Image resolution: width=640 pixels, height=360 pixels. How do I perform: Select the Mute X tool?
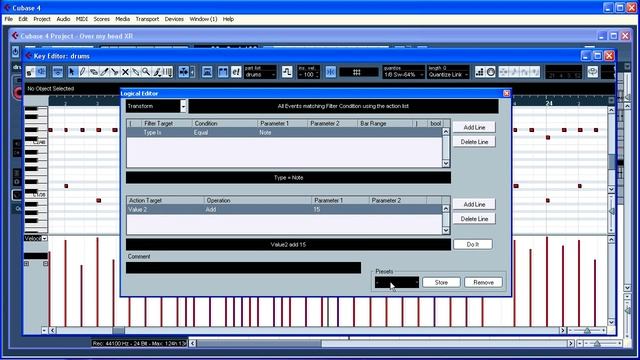125,72
